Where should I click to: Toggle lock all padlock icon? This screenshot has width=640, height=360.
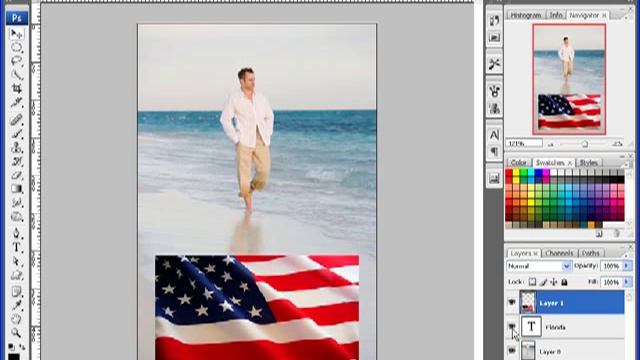coord(564,282)
